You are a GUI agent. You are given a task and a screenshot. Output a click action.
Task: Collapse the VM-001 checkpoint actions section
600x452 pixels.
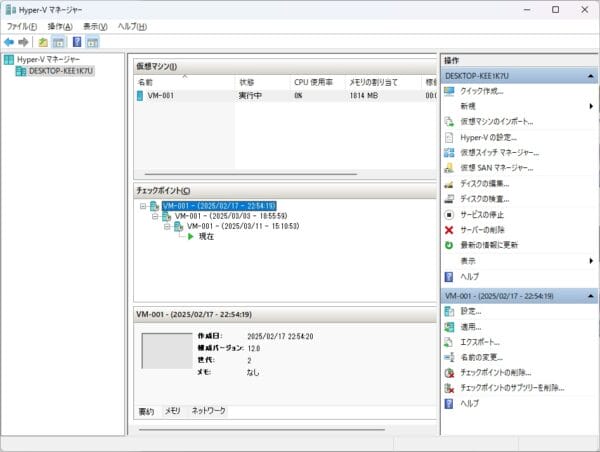pyautogui.click(x=590, y=296)
